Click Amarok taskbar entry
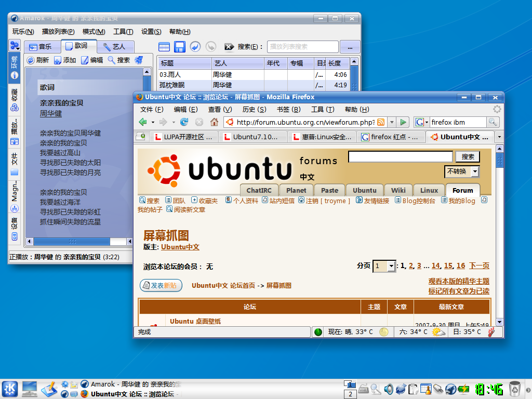The image size is (532, 399). [131, 384]
